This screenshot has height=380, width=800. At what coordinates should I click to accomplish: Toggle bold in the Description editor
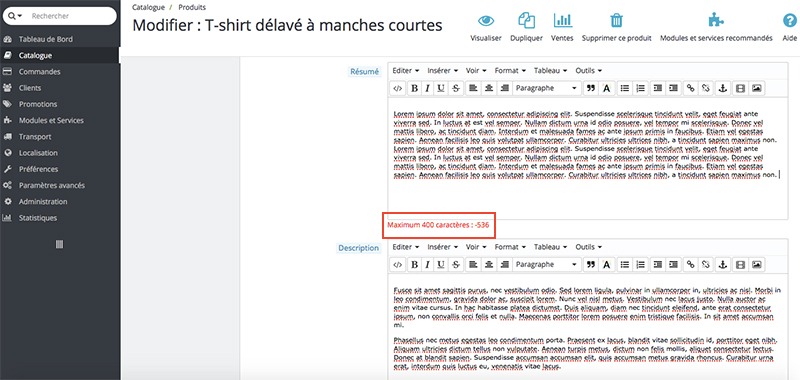414,264
